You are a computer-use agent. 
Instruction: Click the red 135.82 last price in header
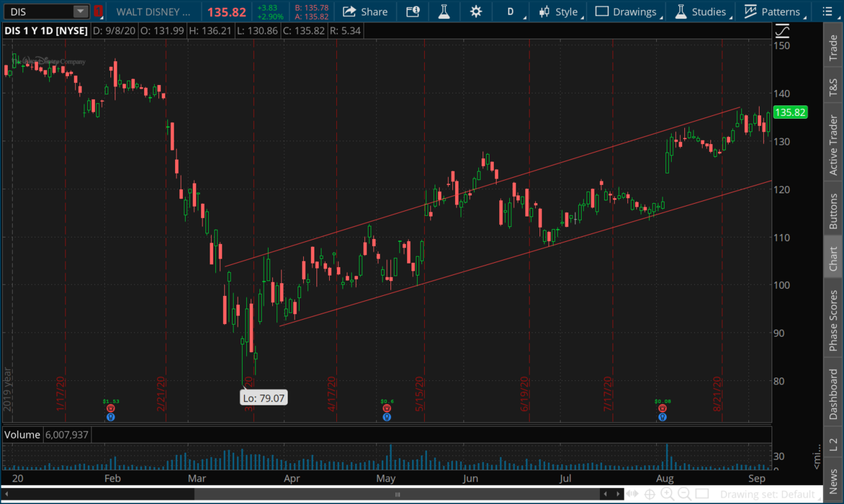[x=226, y=12]
